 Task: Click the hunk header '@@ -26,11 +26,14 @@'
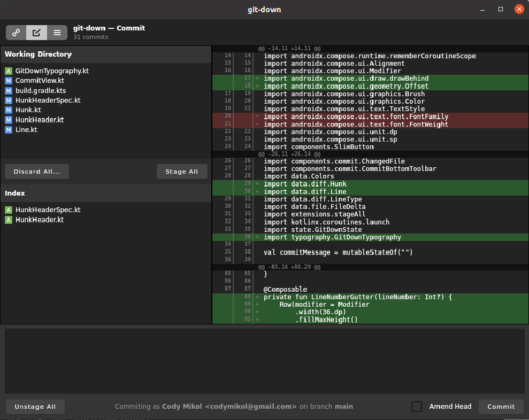pos(289,154)
